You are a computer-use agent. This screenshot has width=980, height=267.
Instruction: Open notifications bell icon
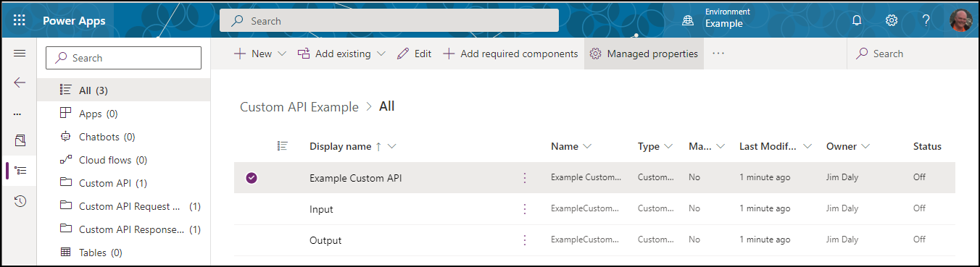point(857,20)
